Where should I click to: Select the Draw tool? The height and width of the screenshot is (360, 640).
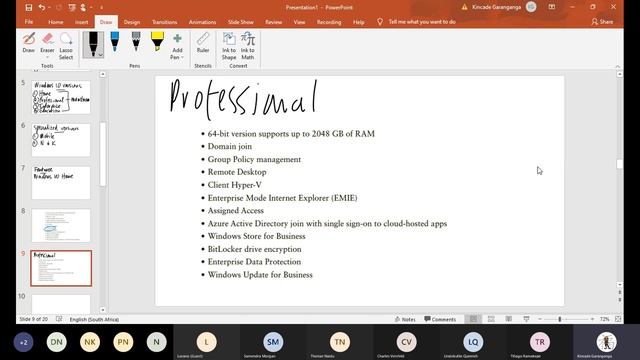[x=29, y=42]
